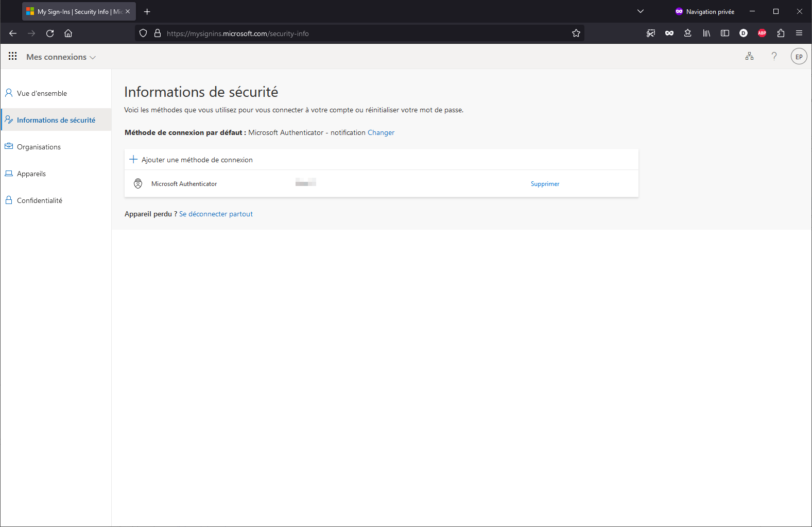Open Confidentialité settings

pyautogui.click(x=40, y=200)
